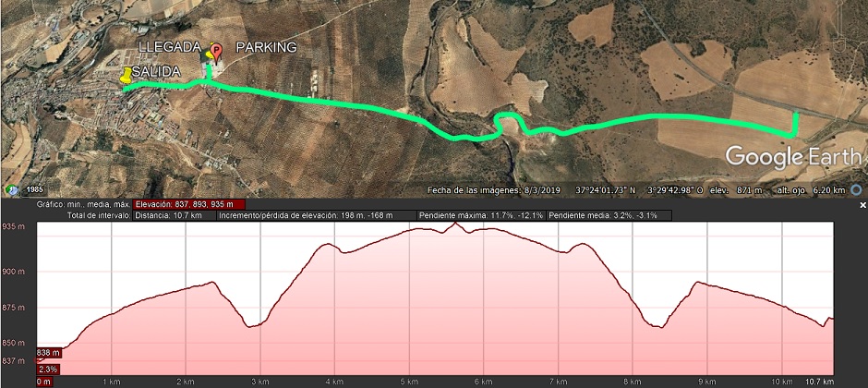This screenshot has width=868, height=388.
Task: Open the historical imagery clock icon
Action: click(x=12, y=190)
